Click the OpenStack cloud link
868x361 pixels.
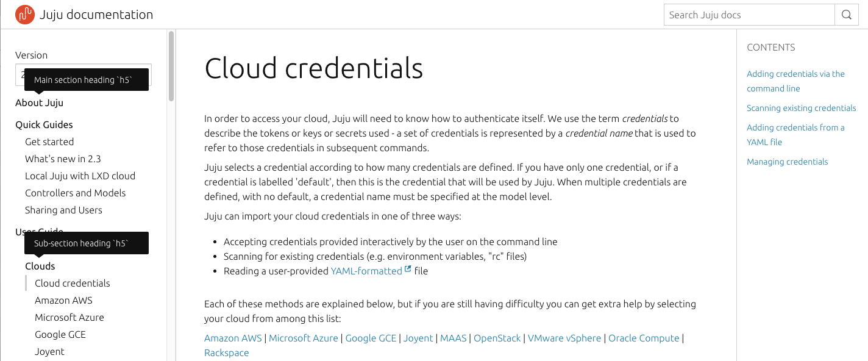[x=497, y=338]
